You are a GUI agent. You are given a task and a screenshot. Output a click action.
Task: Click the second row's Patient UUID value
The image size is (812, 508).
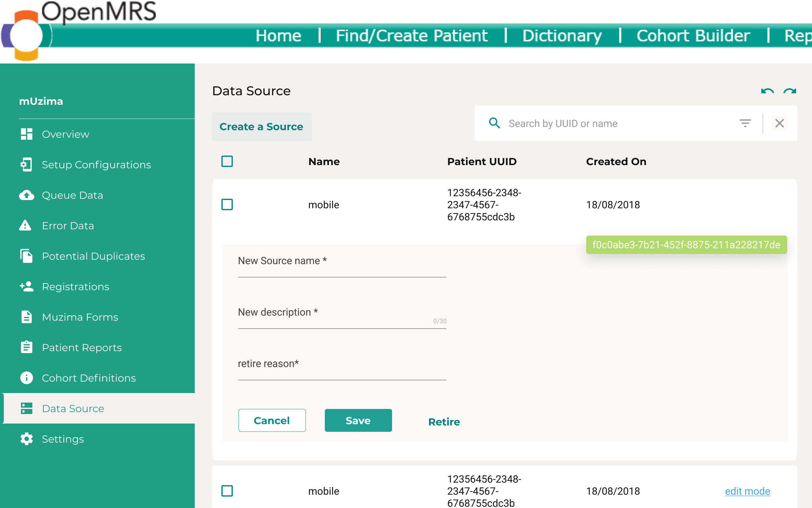(484, 491)
